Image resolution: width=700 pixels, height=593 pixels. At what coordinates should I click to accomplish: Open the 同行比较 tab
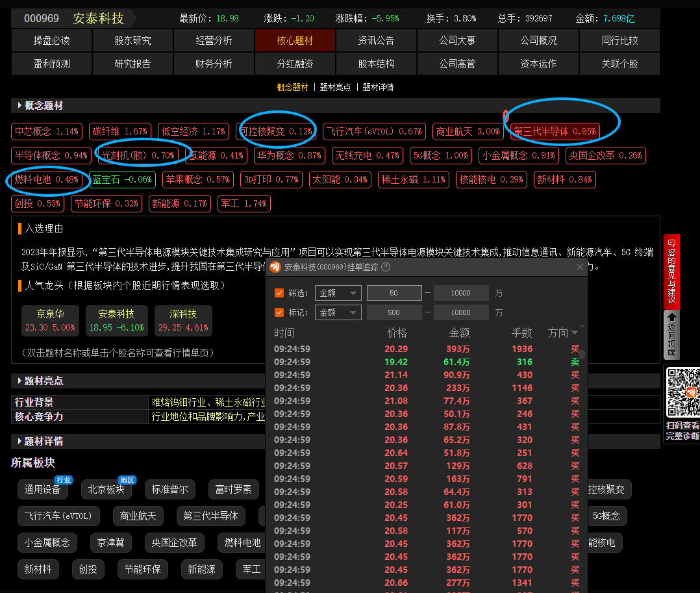click(x=619, y=41)
